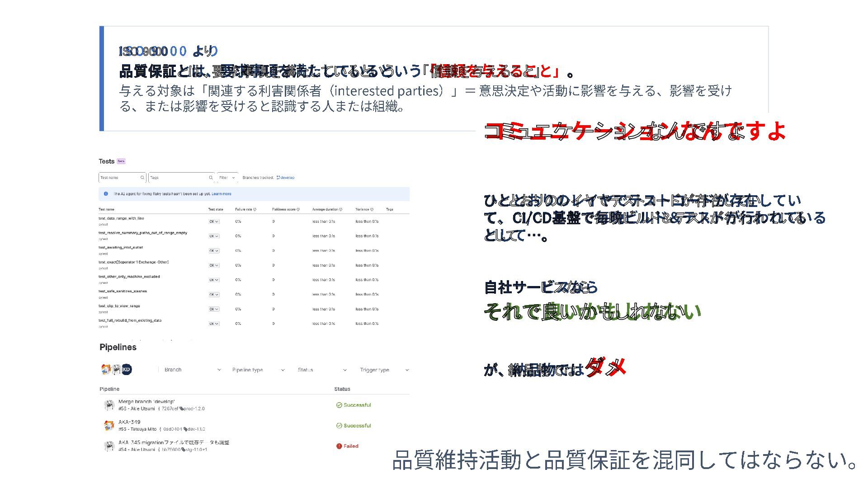Click the Average duration help icon
The width and height of the screenshot is (868, 488).
[341, 210]
